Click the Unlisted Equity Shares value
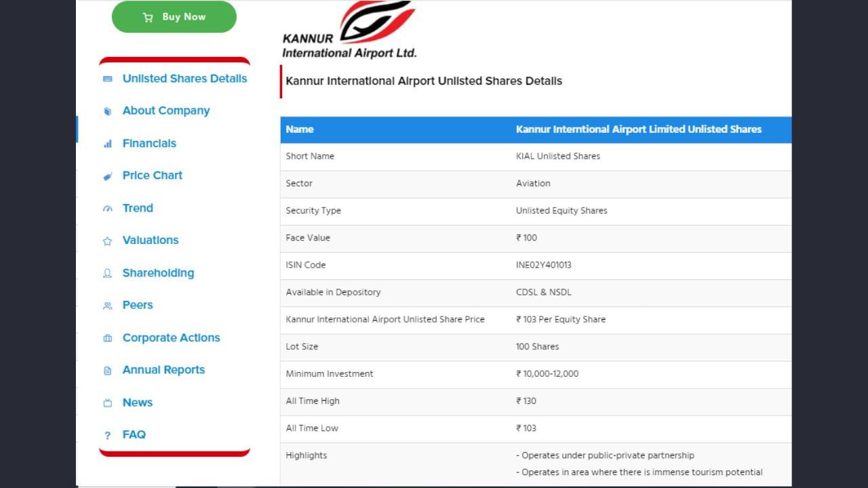 tap(561, 211)
